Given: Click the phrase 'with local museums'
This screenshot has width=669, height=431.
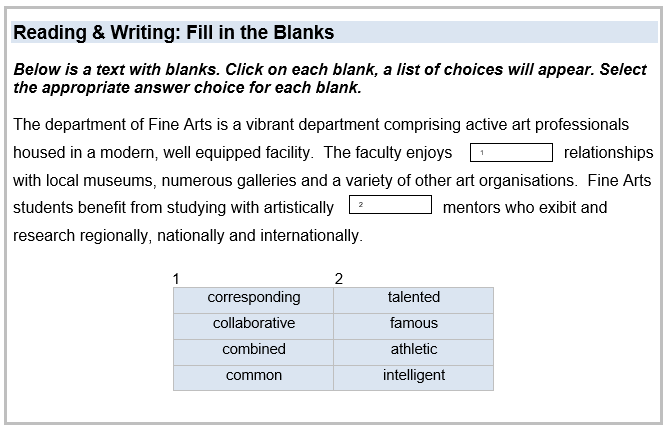Looking at the screenshot, I should (79, 181).
